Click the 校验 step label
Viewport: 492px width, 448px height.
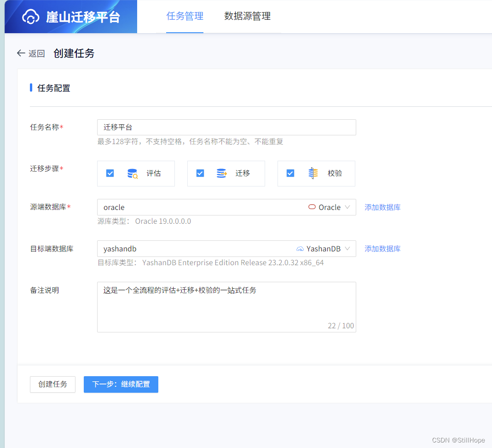pos(335,173)
